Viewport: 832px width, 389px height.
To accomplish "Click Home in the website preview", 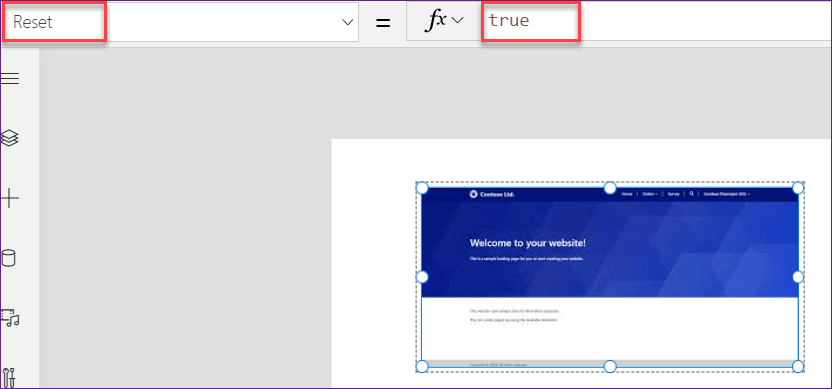I will coord(627,194).
